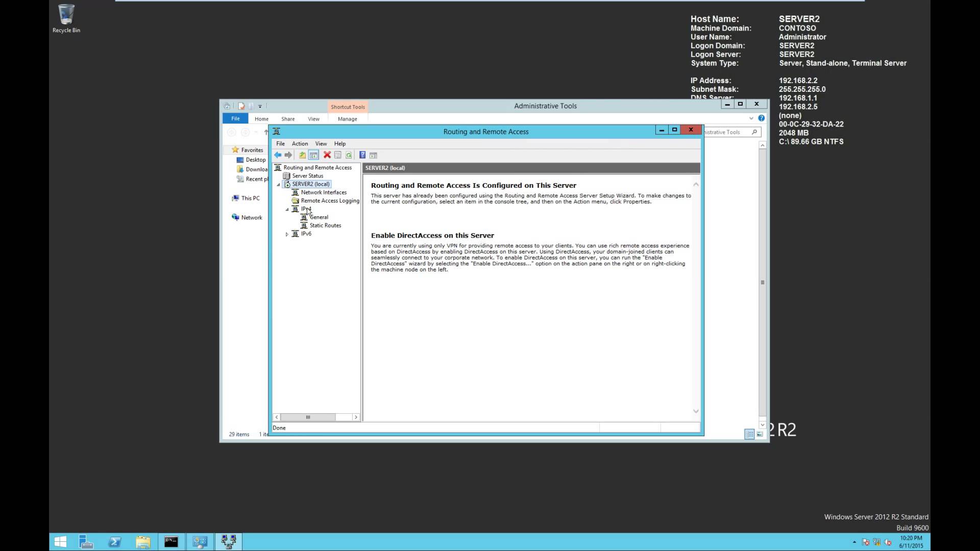Select the IPv4 node
Image resolution: width=980 pixels, height=551 pixels.
[306, 209]
